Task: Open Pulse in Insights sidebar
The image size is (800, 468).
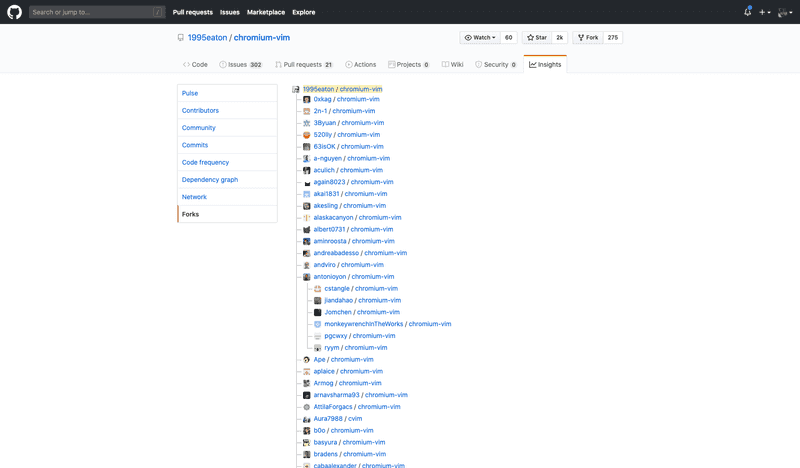Action: point(227,93)
